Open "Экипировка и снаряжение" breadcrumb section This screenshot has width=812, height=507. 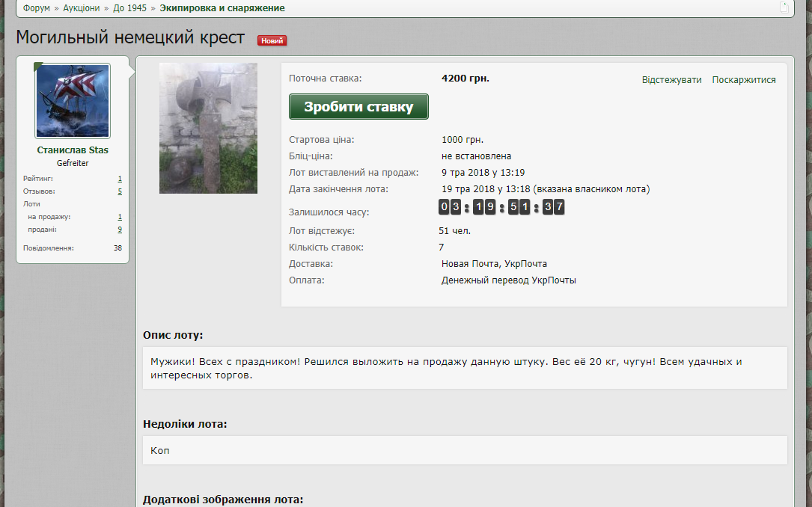click(222, 8)
